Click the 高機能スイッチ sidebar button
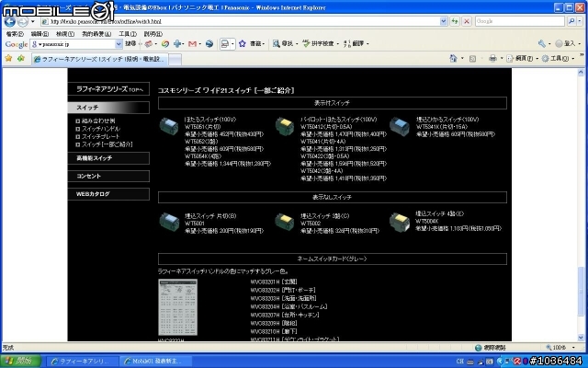This screenshot has width=588, height=368. tap(108, 158)
